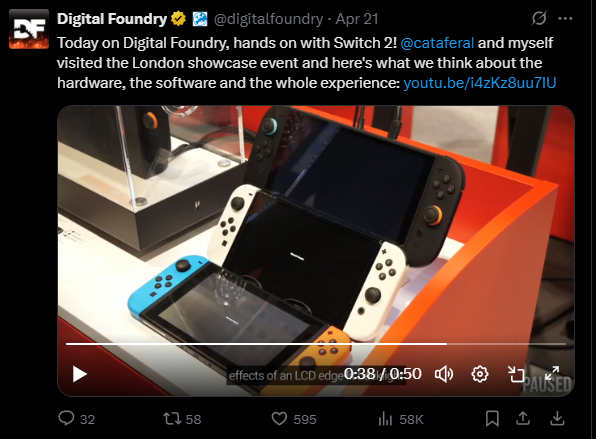Open the Digital Foundry display name

pyautogui.click(x=112, y=19)
